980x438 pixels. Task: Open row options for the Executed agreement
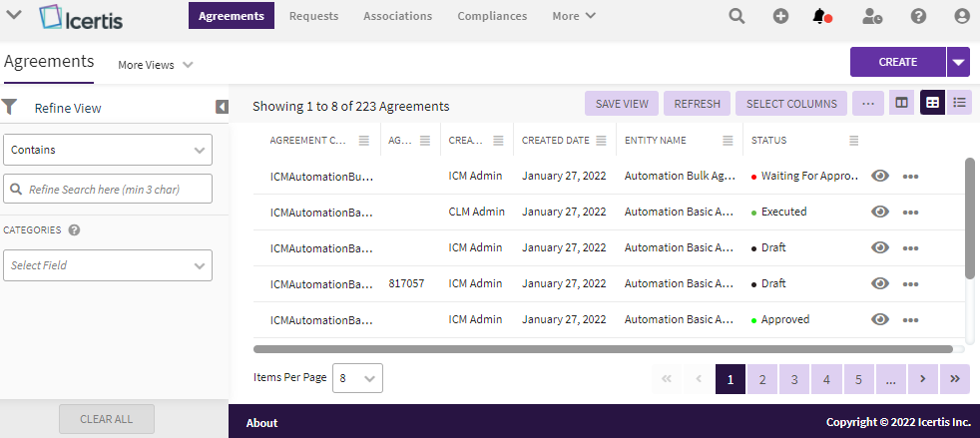tap(910, 213)
